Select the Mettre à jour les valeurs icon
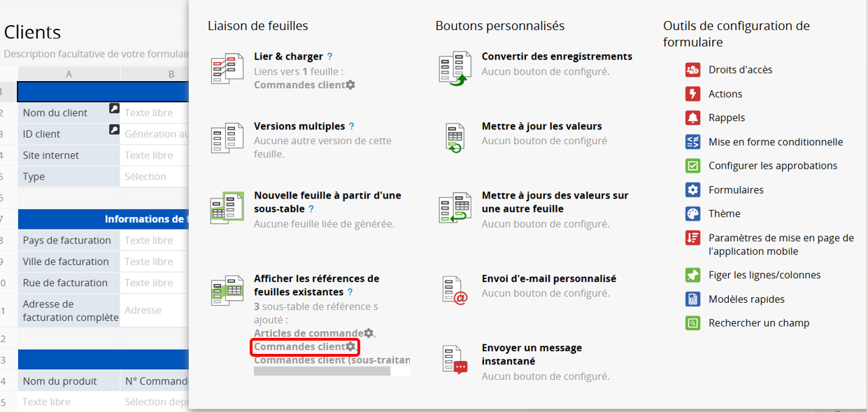This screenshot has height=412, width=868. pos(455,138)
